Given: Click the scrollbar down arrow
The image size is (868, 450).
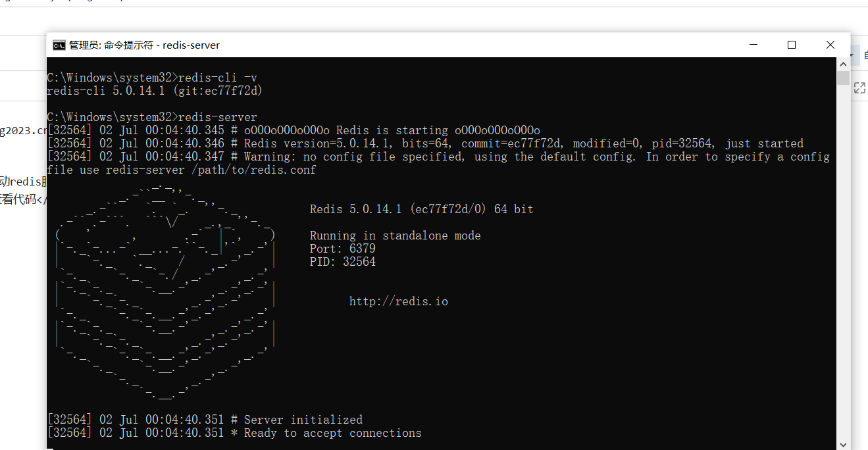Looking at the screenshot, I should (843, 444).
